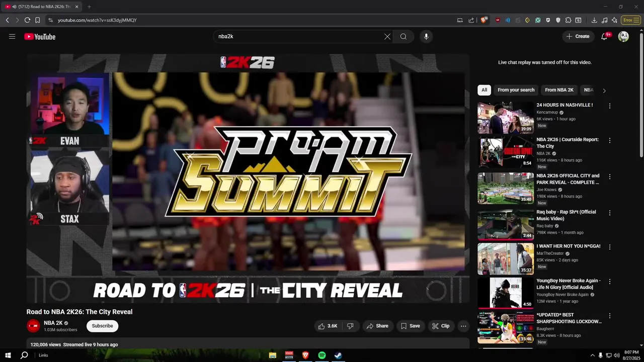The width and height of the screenshot is (644, 362).
Task: Subscribe to the NBA 2K channel
Action: (x=102, y=326)
